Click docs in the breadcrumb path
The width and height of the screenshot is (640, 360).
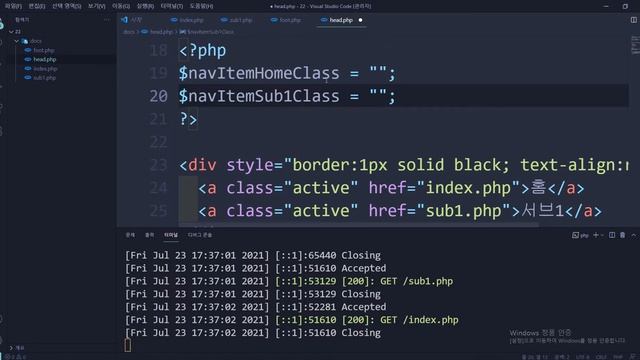click(x=129, y=32)
